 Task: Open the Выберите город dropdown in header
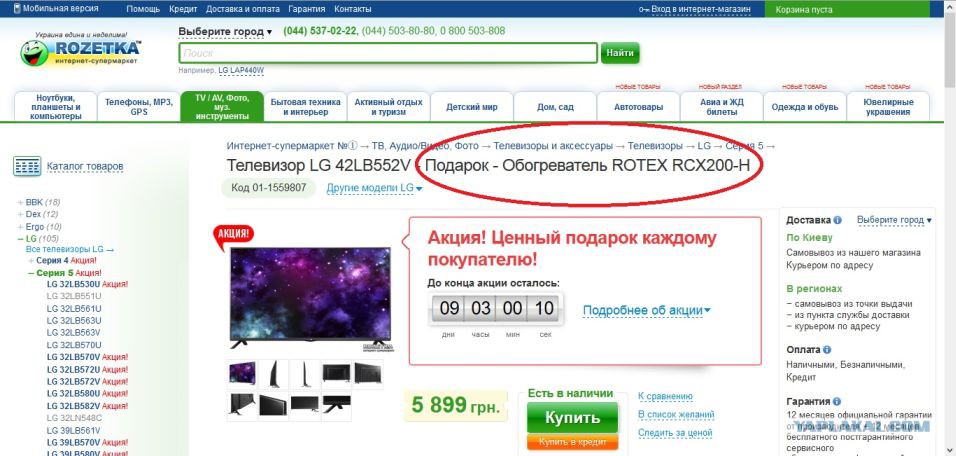tap(225, 31)
